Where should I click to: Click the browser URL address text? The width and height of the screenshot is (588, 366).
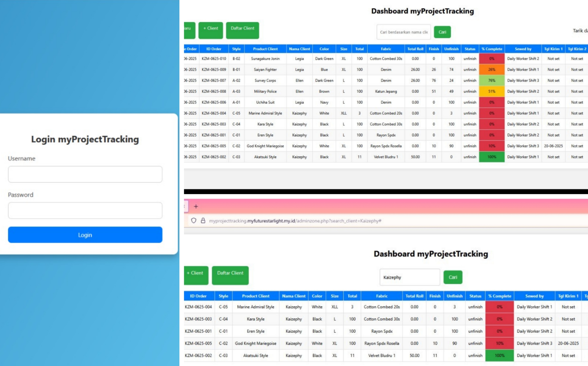[x=295, y=221]
